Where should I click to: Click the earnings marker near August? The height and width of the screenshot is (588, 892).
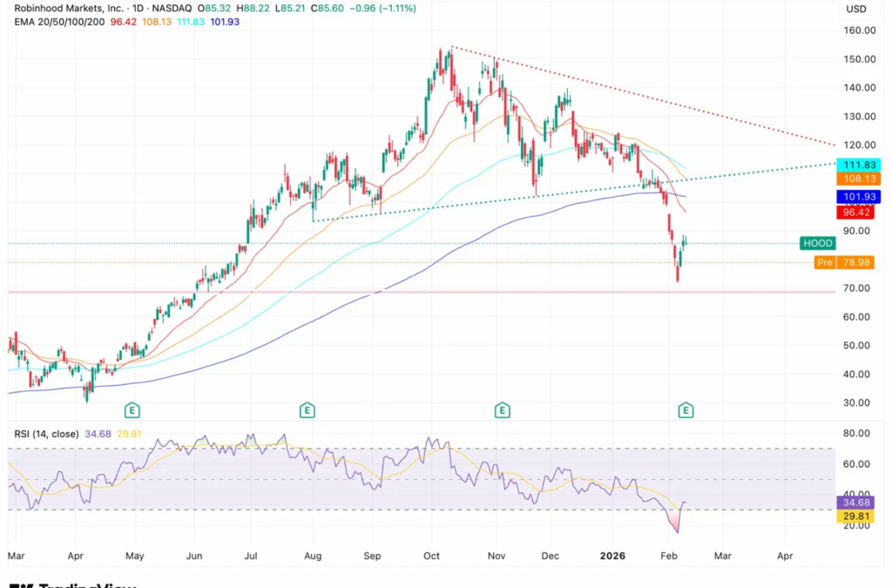(307, 409)
